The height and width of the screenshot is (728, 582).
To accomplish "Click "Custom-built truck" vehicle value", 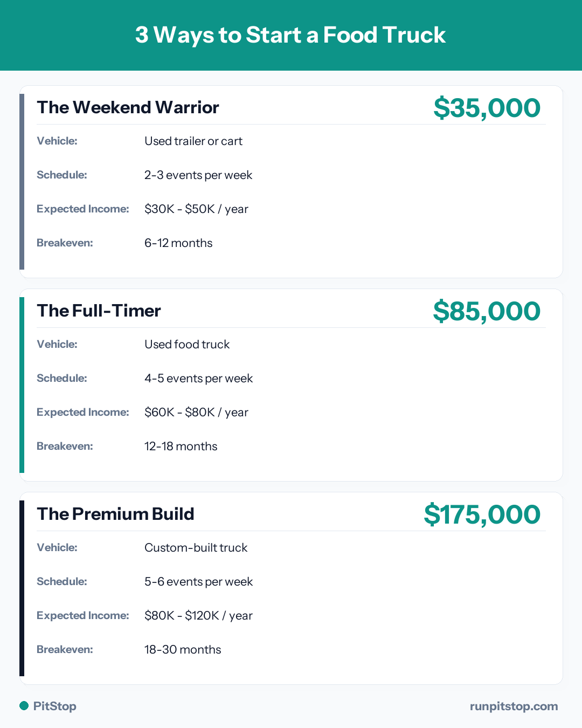I will tap(196, 548).
